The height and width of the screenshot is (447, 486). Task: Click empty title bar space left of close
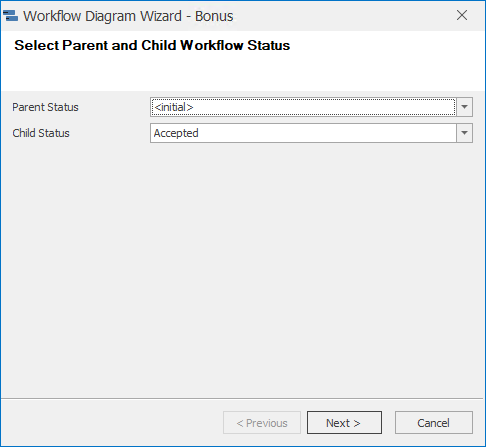pyautogui.click(x=343, y=16)
